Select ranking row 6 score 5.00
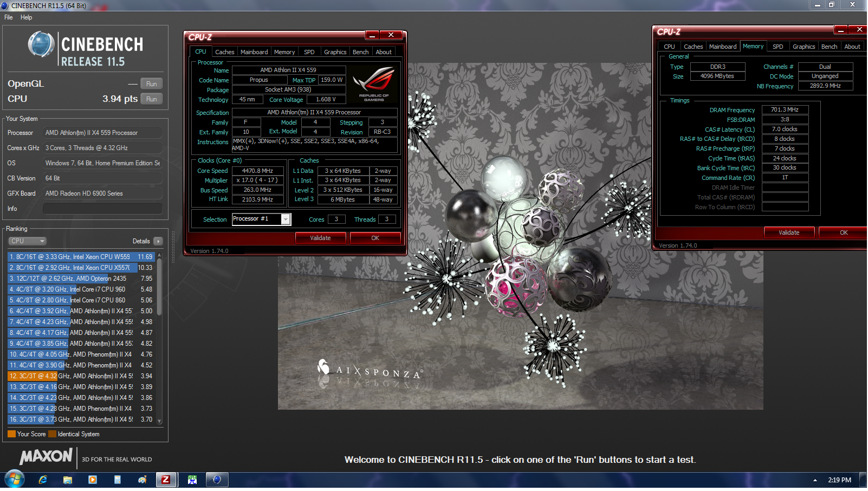 pyautogui.click(x=81, y=311)
